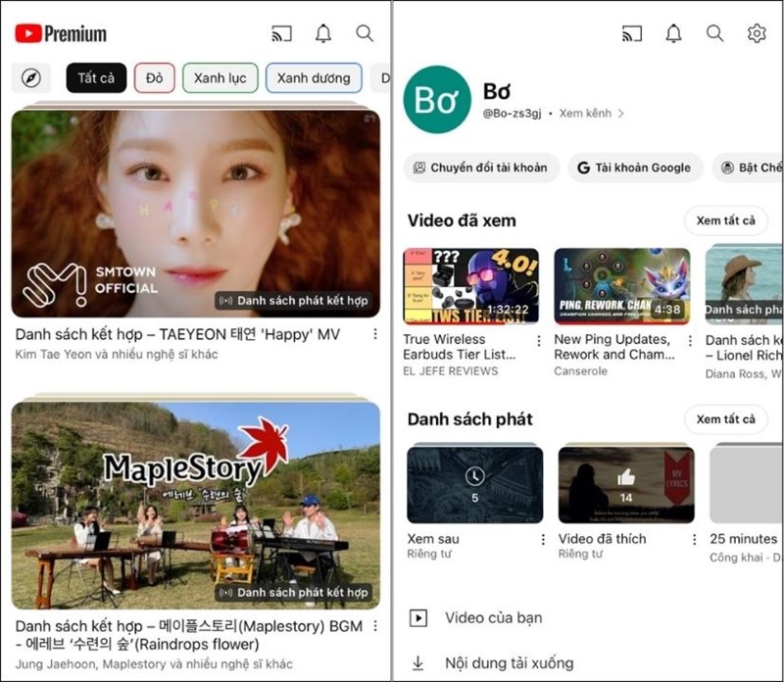Tap "Chuyển đổi tài khoản" button
This screenshot has height=682, width=784.
481,168
